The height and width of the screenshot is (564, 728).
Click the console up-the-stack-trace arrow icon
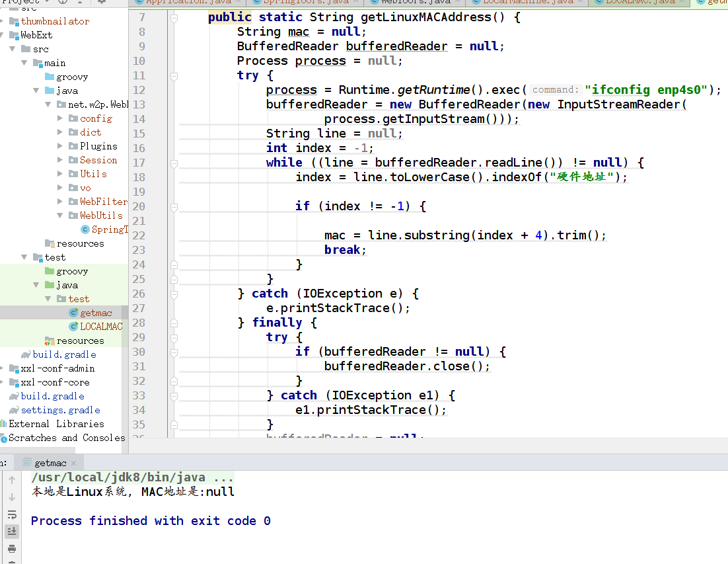[12, 480]
